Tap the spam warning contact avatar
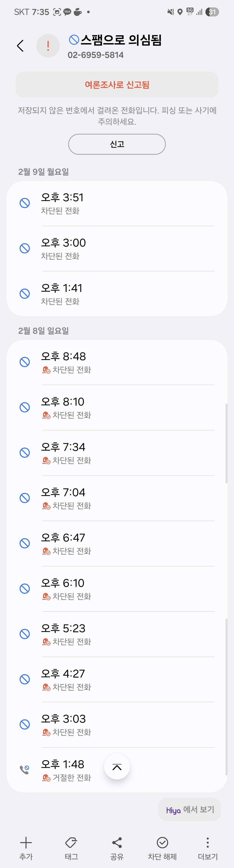Screen dimensions: 234x868 [48, 46]
